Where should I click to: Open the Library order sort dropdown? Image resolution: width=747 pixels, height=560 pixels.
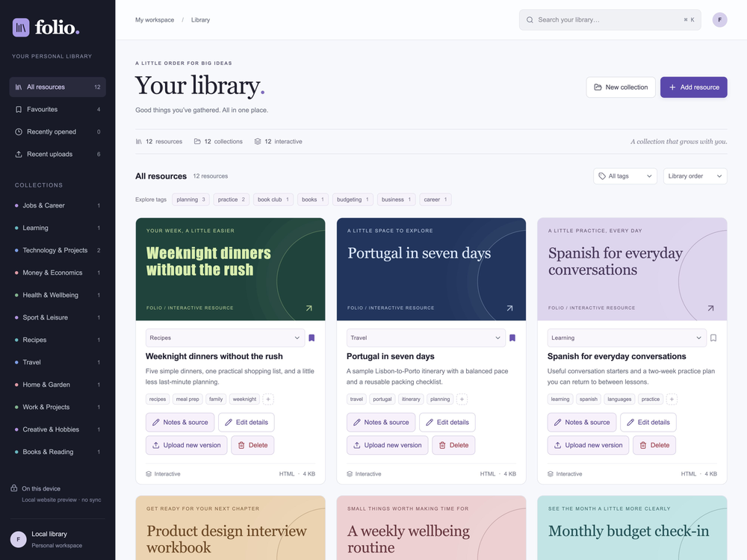695,176
